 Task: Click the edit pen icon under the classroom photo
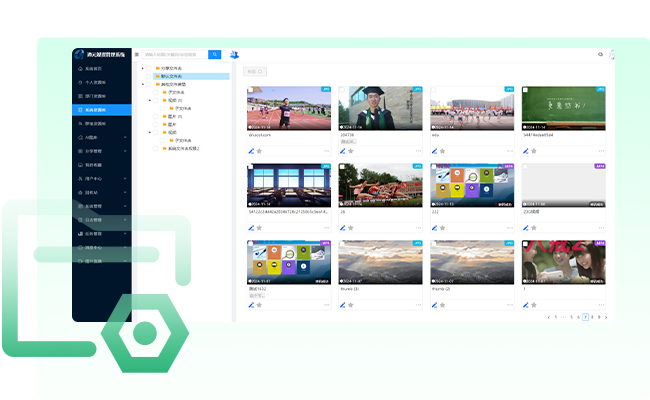coord(250,228)
